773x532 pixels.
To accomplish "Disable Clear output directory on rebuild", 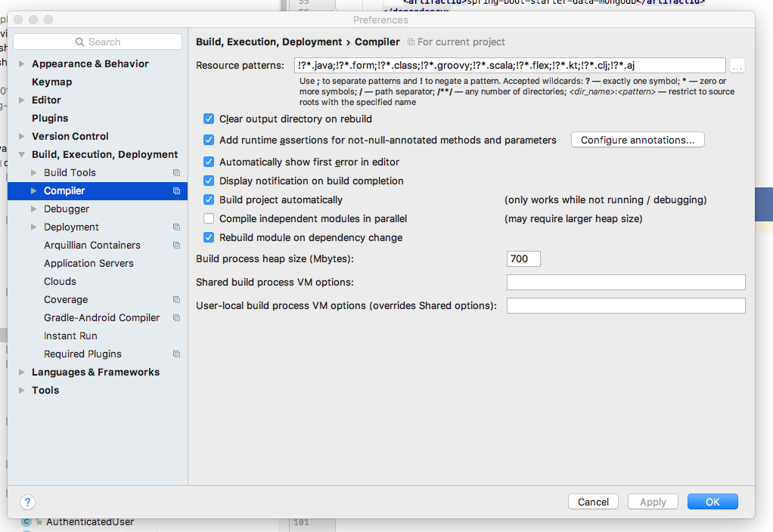I will (x=209, y=119).
